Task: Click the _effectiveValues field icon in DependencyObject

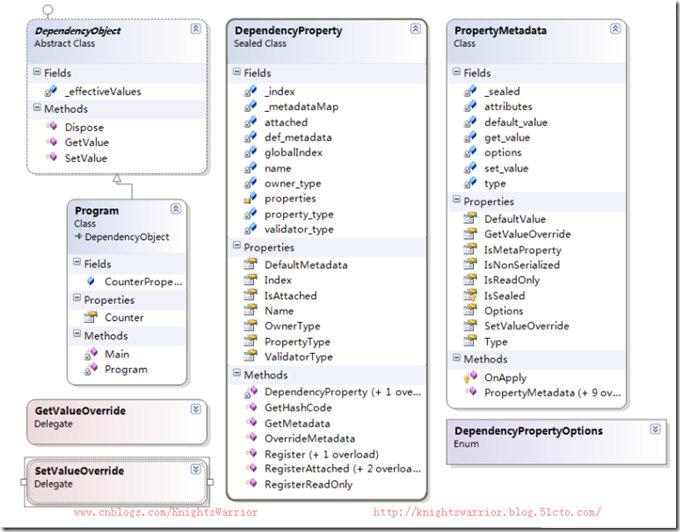Action: [x=49, y=91]
